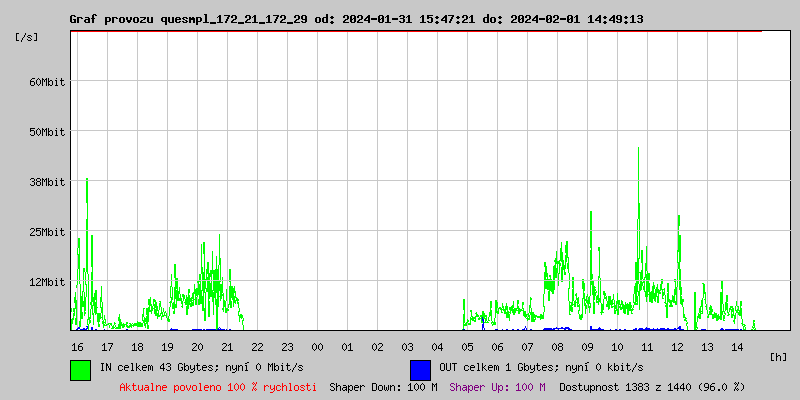Click the [/s] unit label at top left
Screen dimensions: 800x400
(x=27, y=37)
